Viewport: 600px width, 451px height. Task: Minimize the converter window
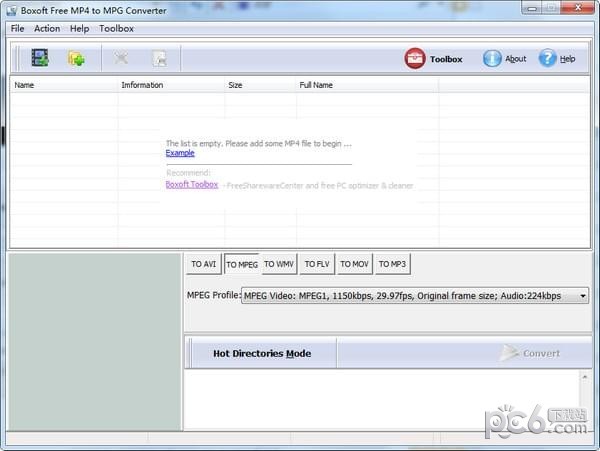tap(532, 8)
